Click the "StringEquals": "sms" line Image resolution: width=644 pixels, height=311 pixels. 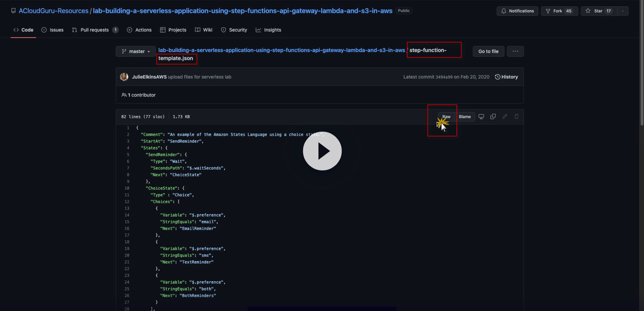[187, 255]
